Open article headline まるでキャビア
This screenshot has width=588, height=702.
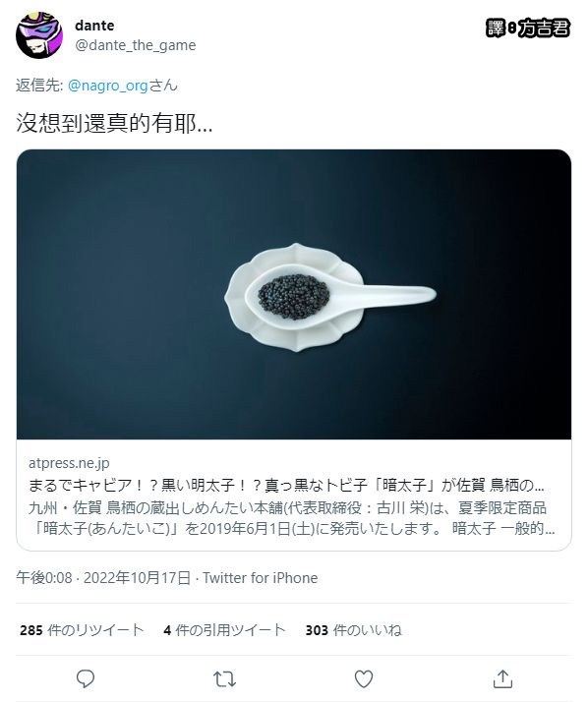(286, 486)
